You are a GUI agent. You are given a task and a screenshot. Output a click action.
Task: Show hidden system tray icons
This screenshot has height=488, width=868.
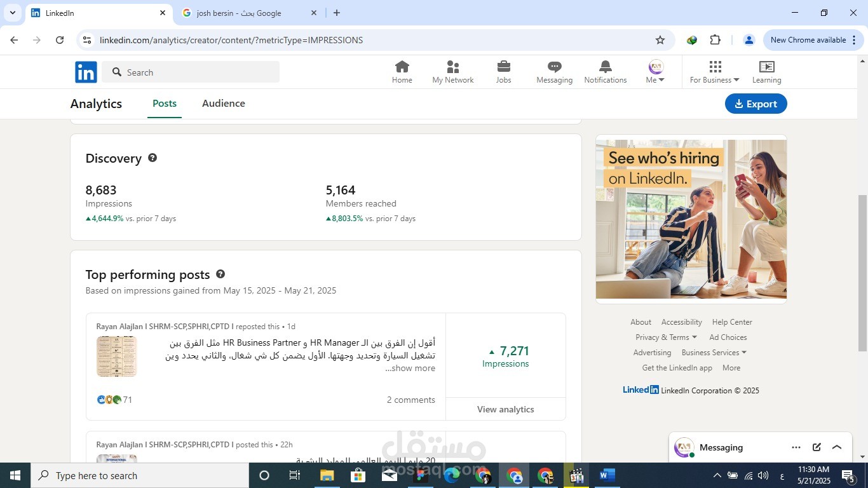click(717, 475)
